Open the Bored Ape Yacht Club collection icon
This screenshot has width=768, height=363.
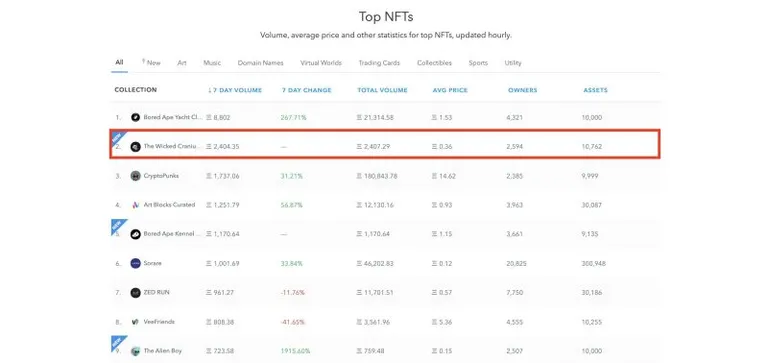click(136, 118)
